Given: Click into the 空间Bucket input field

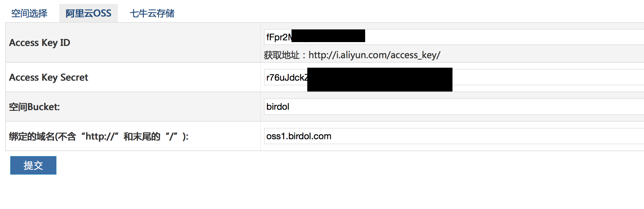Looking at the screenshot, I should pos(454,107).
